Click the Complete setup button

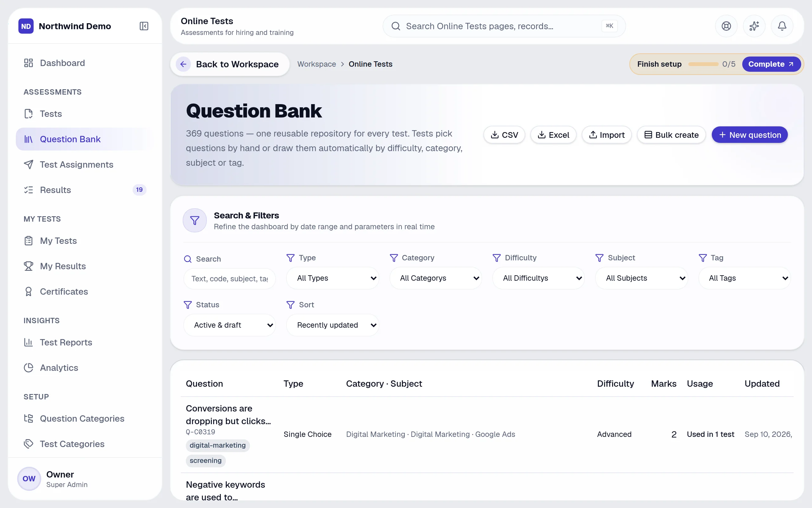click(771, 64)
